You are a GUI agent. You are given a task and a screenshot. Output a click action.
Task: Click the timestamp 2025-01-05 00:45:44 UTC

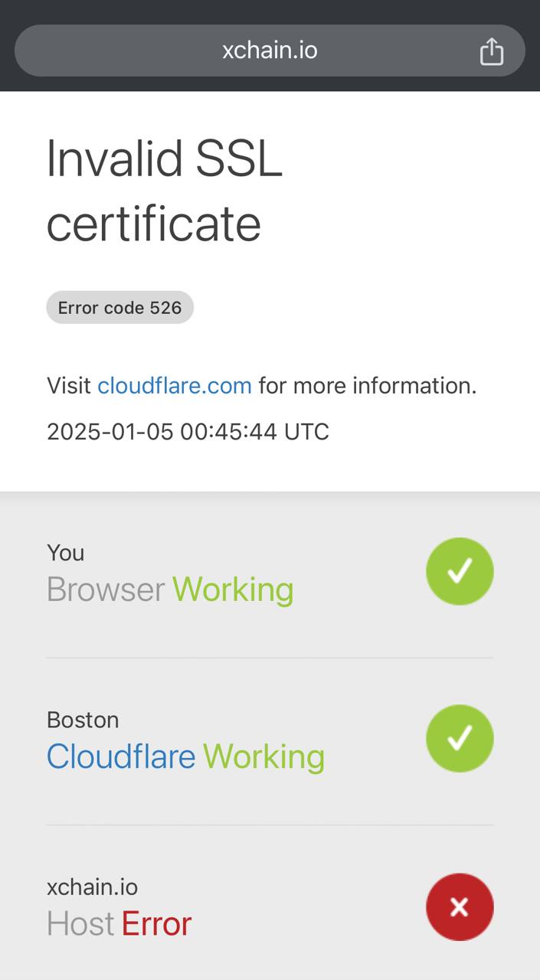pos(188,432)
